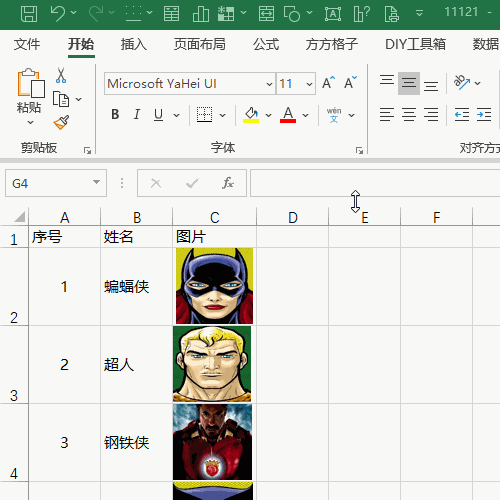Screen dimensions: 500x500
Task: Click the Copy icon
Action: [x=61, y=99]
